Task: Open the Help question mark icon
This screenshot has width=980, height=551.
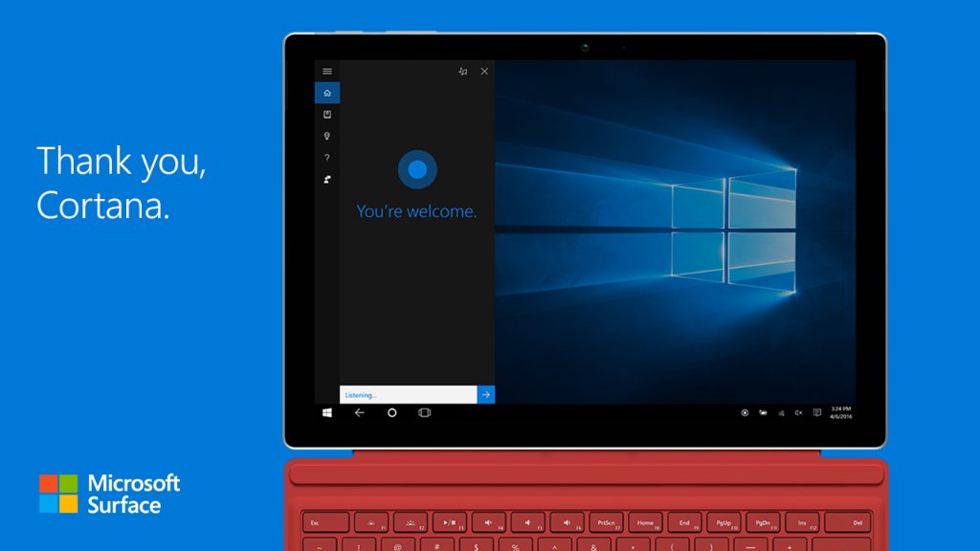Action: pyautogui.click(x=327, y=158)
